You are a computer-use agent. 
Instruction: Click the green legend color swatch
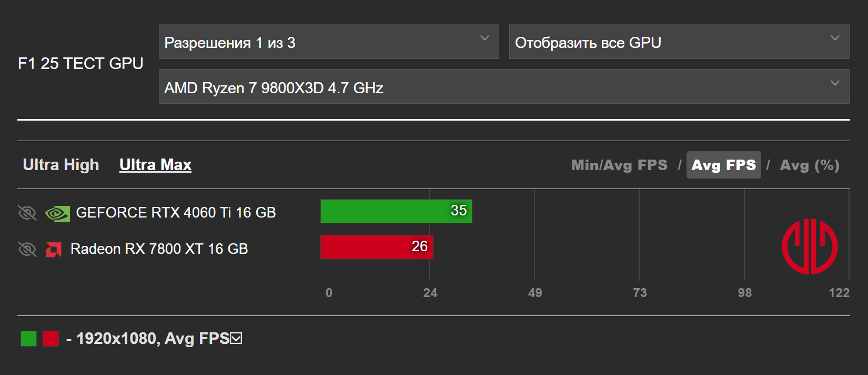tap(28, 339)
